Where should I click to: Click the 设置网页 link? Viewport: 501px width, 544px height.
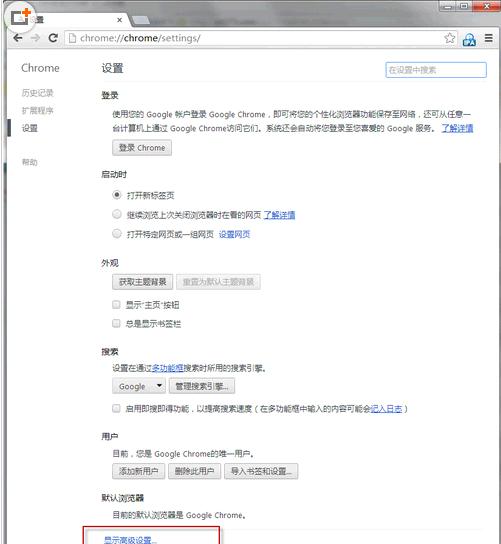(x=234, y=235)
